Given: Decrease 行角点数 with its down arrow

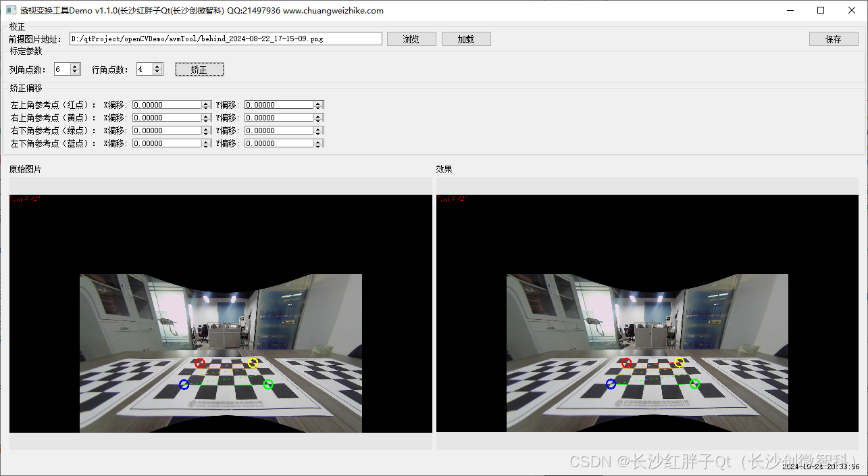Looking at the screenshot, I should point(158,72).
